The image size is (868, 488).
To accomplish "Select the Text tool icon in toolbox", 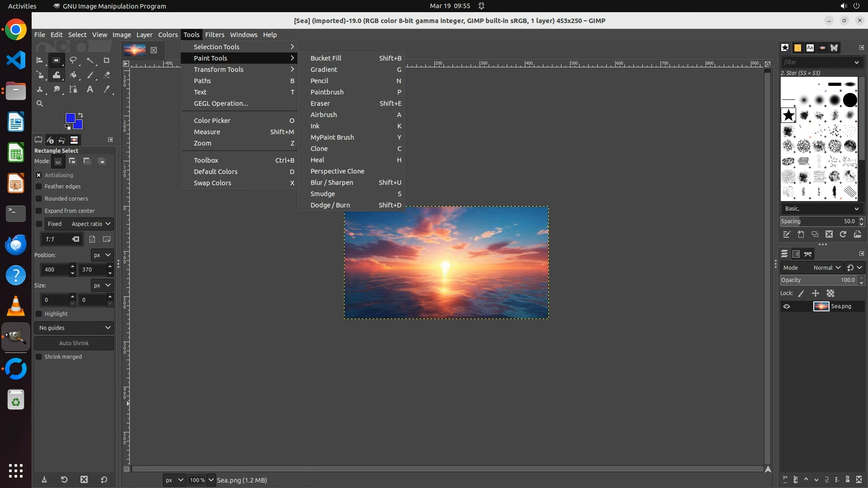I will click(x=90, y=89).
